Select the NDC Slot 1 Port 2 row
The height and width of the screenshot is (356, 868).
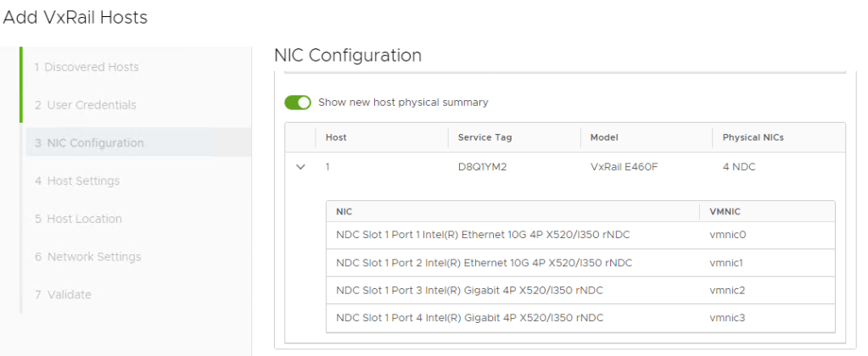click(x=484, y=263)
